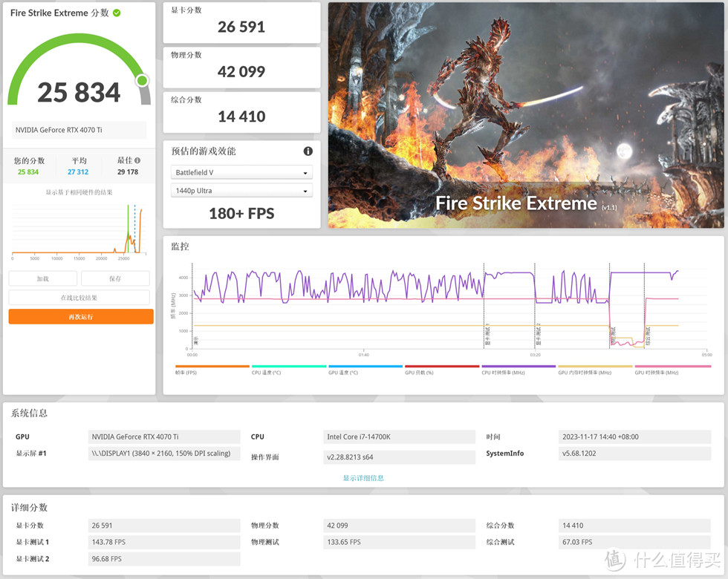
Task: Click the 加载 button
Action: click(43, 278)
